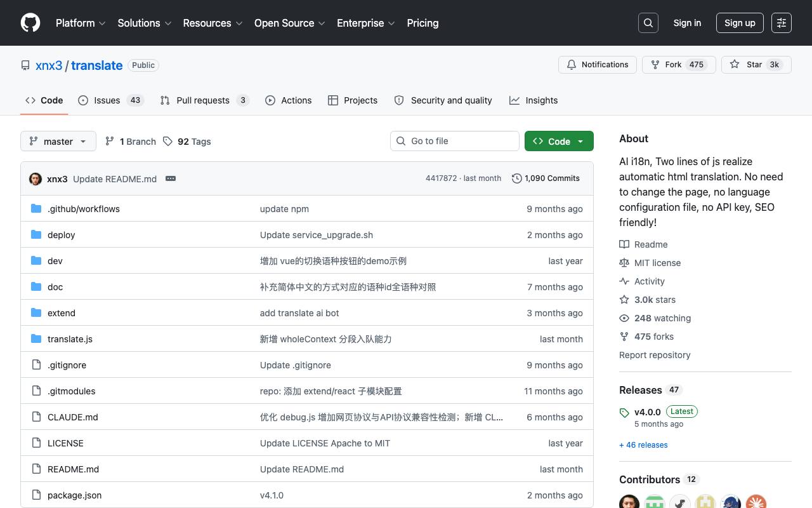Click the dev folder icon
The image size is (812, 508).
point(36,260)
